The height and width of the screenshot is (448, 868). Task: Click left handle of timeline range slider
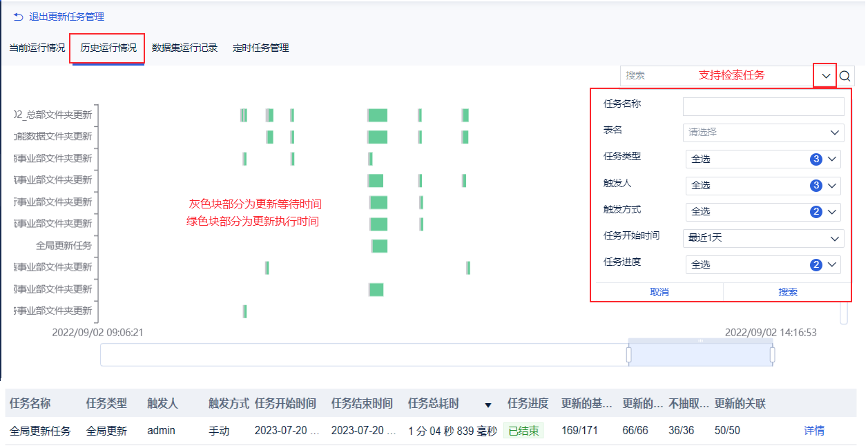pos(628,355)
